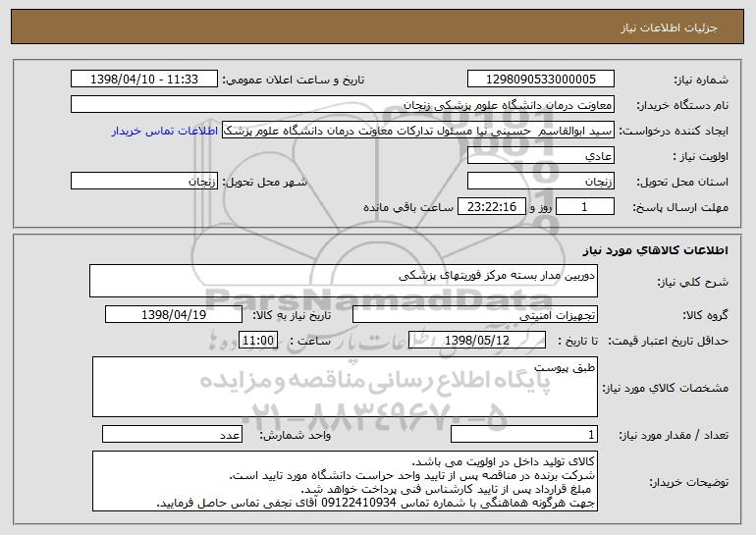The width and height of the screenshot is (756, 535).
Task: Select the goods specification box طبق پیوست
Action: 345,387
